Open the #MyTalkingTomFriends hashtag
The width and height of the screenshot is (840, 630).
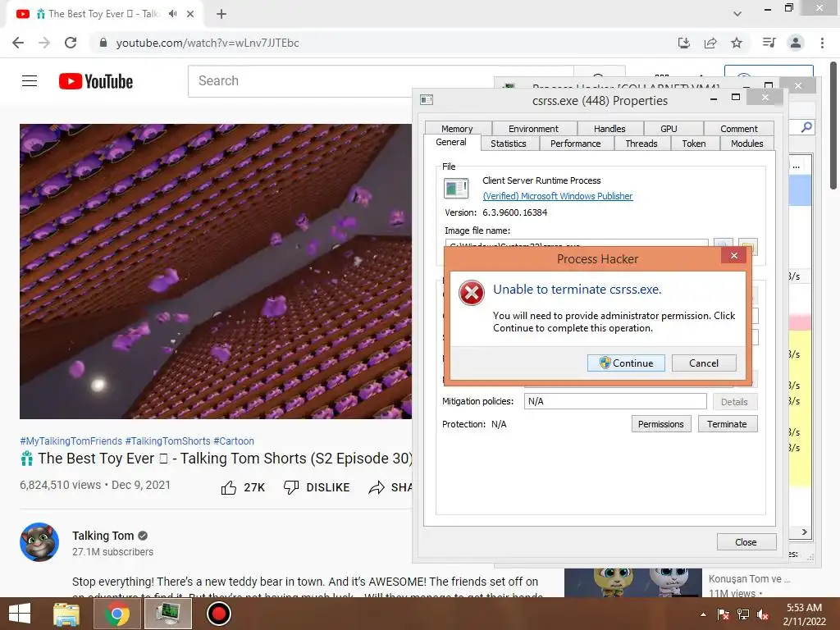coord(71,441)
